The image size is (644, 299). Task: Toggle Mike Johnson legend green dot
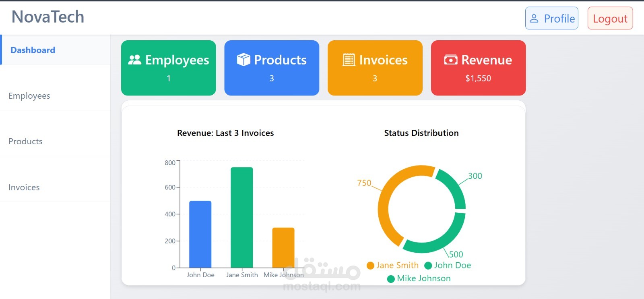pyautogui.click(x=391, y=279)
